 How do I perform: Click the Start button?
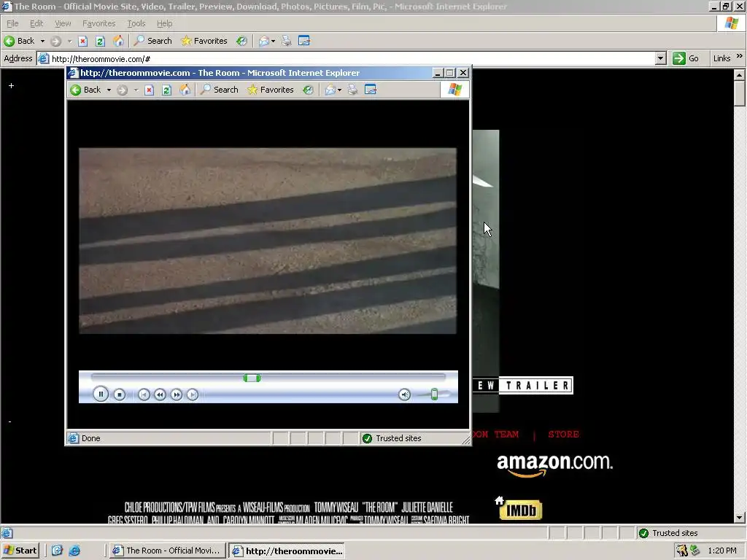[20, 551]
